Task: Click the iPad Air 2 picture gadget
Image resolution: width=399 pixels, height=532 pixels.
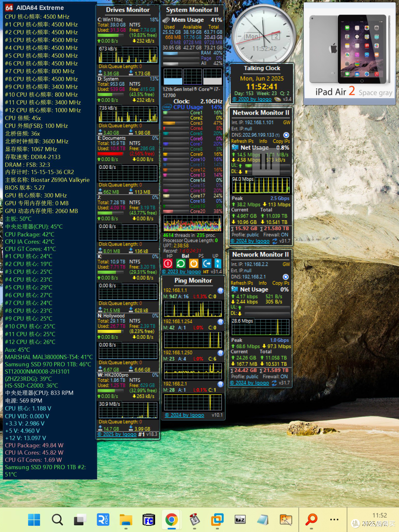Action: [x=349, y=54]
